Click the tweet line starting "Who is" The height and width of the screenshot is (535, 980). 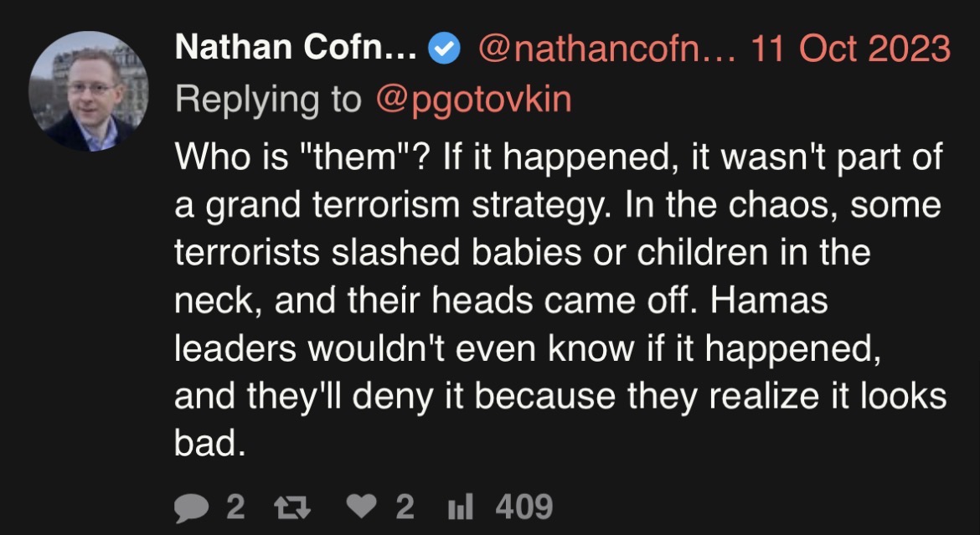558,157
